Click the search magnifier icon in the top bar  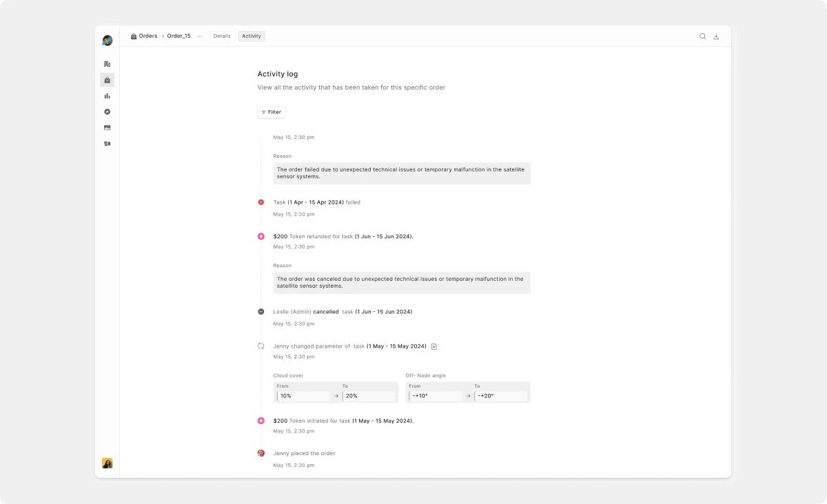coord(703,36)
